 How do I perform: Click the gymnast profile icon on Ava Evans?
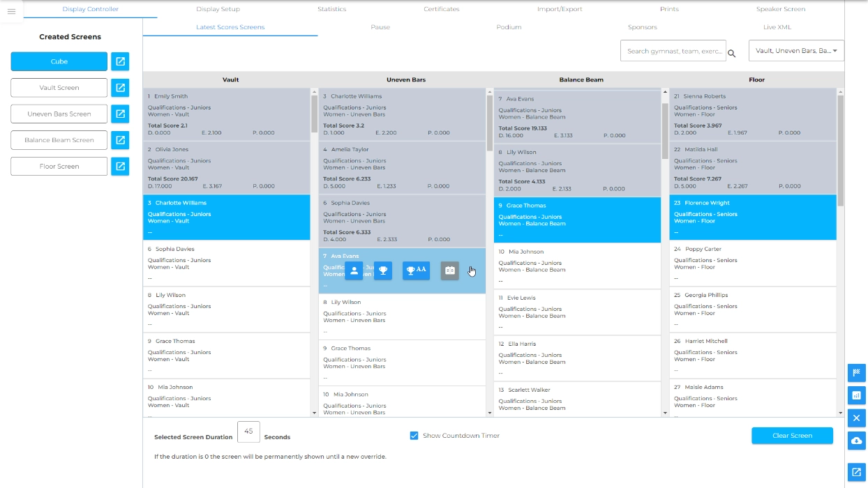354,270
